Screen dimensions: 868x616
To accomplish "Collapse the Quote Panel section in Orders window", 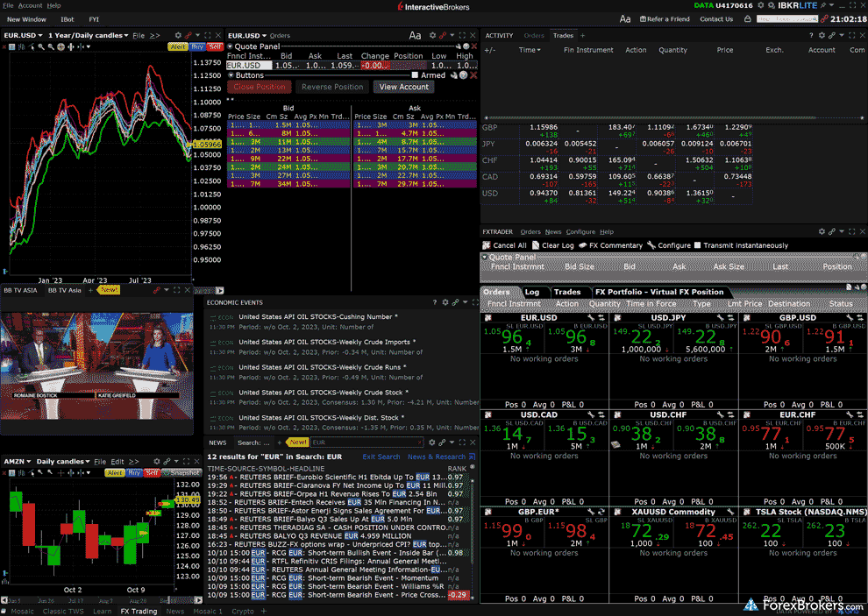I will [231, 46].
